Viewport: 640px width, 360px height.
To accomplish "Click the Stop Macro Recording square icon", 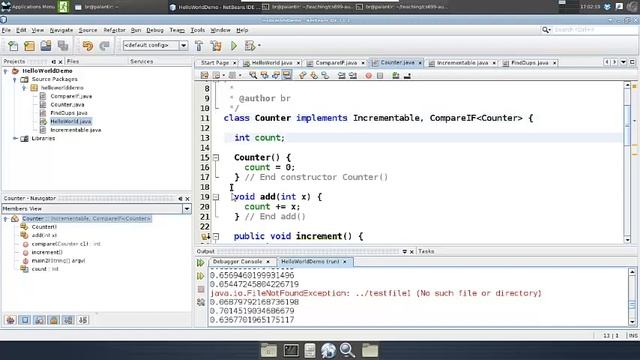I will (380, 76).
